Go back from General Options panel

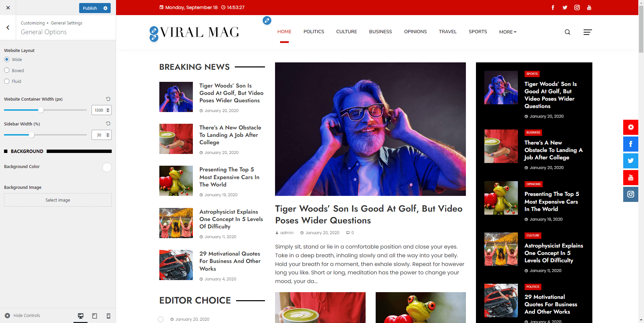pyautogui.click(x=8, y=28)
